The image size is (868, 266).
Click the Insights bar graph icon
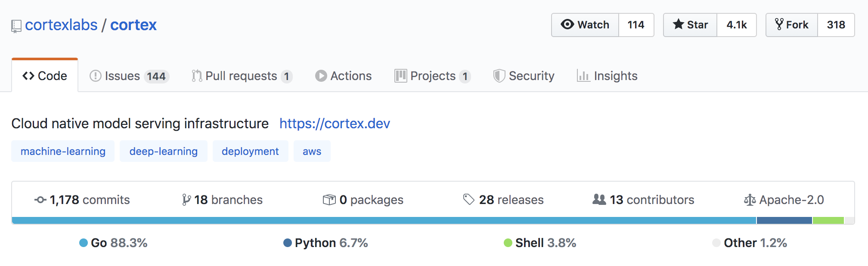583,76
